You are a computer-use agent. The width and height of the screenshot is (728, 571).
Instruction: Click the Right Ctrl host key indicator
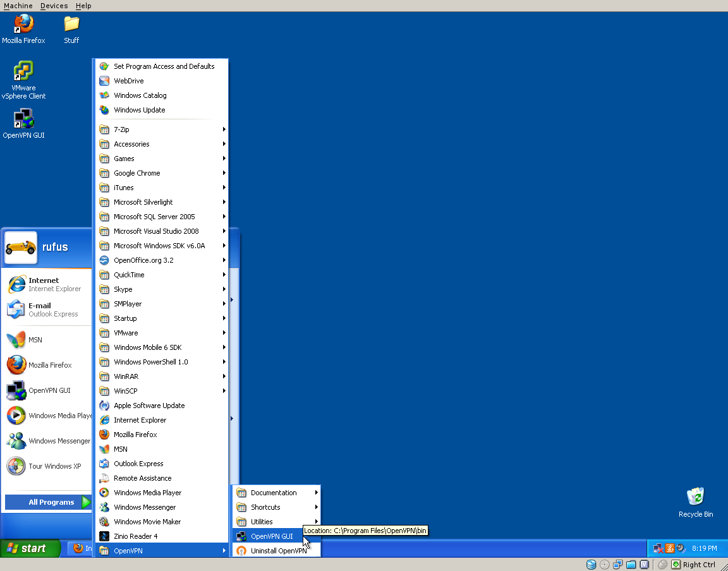coord(699,565)
